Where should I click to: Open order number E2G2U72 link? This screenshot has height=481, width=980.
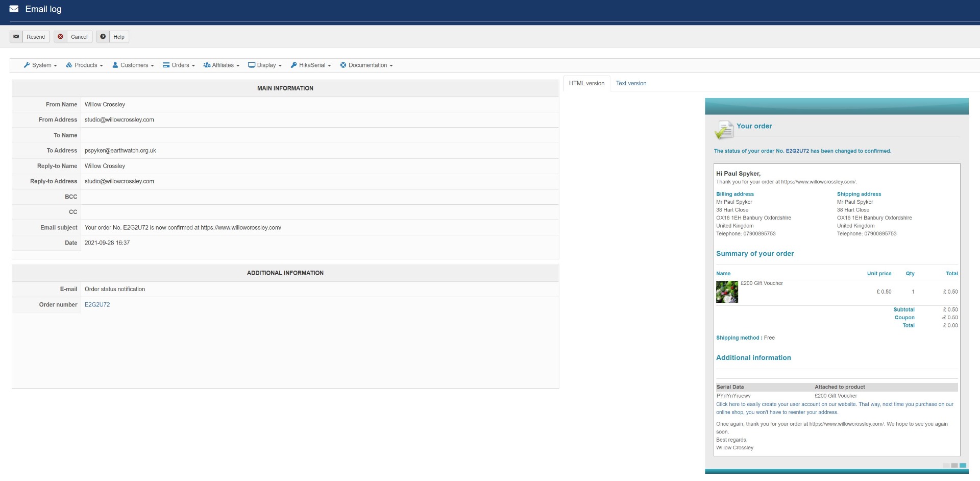click(97, 305)
